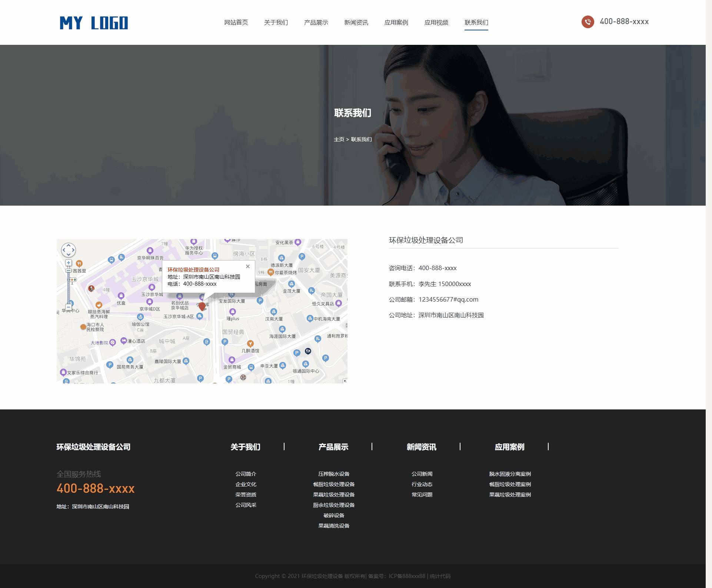Open the 网站首页 navigation item
Image resolution: width=712 pixels, height=588 pixels.
pyautogui.click(x=236, y=23)
